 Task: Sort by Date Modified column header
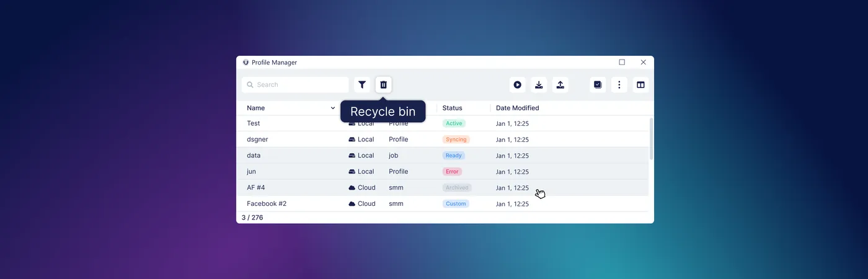517,108
